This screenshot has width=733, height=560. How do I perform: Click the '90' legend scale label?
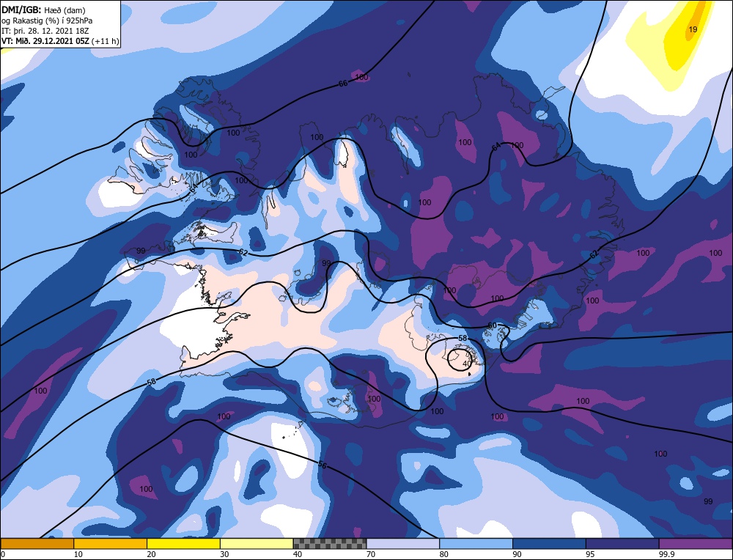click(x=517, y=554)
